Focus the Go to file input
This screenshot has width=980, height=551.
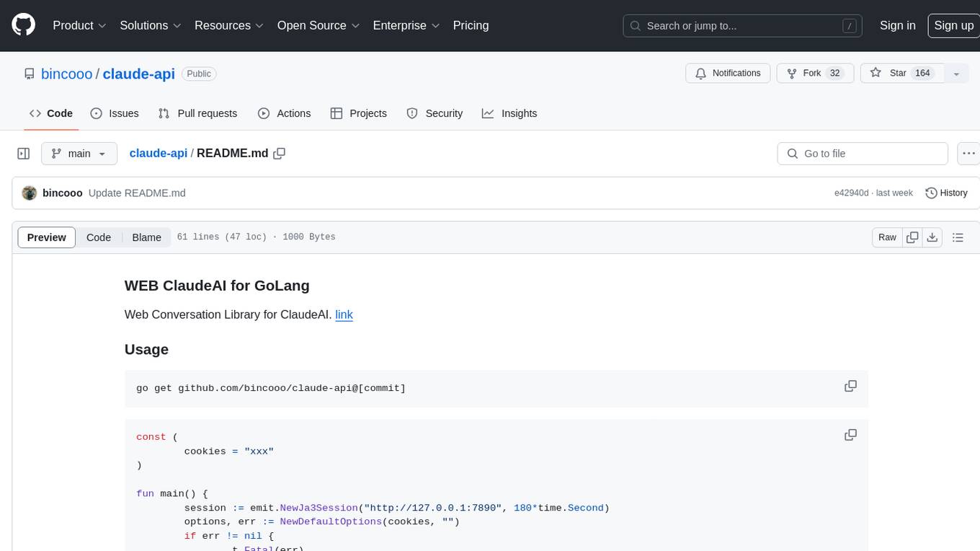pos(863,154)
